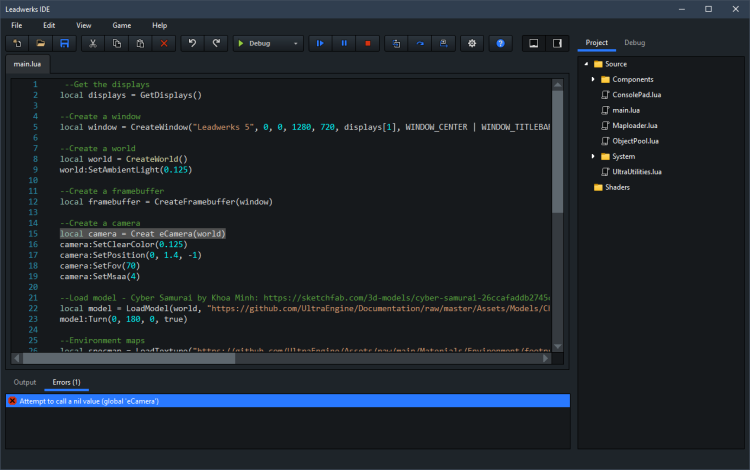
Task: Pause execution with the pause icon
Action: (344, 44)
